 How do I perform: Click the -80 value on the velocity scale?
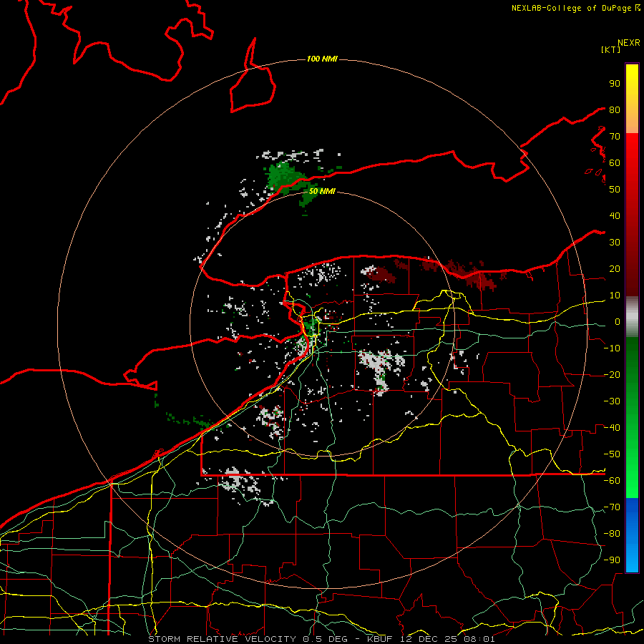(612, 534)
